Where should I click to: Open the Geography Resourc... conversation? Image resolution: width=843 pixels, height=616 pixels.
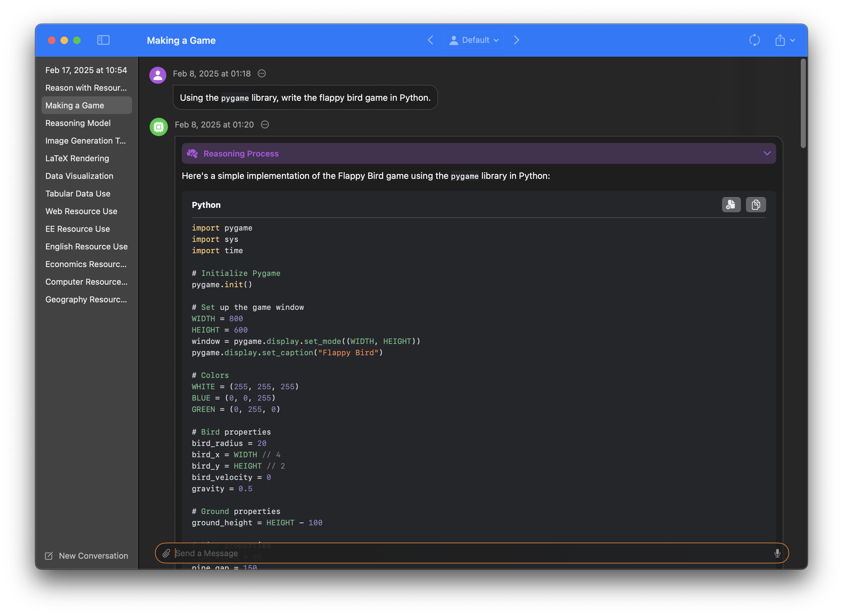pyautogui.click(x=87, y=299)
